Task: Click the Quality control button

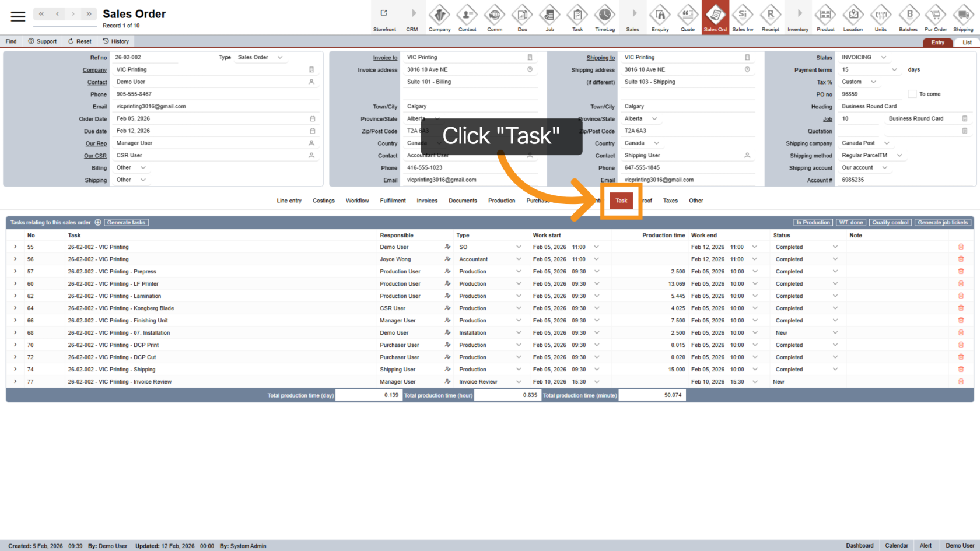Action: (x=890, y=223)
